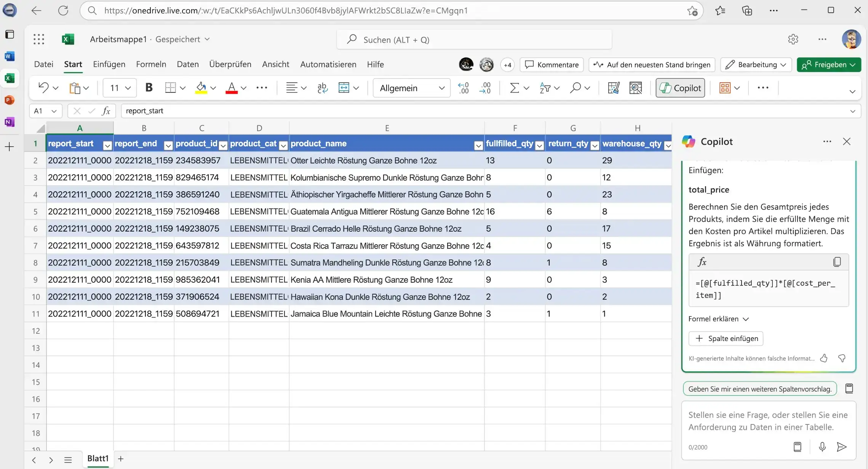Click the Bold formatting icon
Viewport: 868px width, 469px height.
[x=149, y=88]
